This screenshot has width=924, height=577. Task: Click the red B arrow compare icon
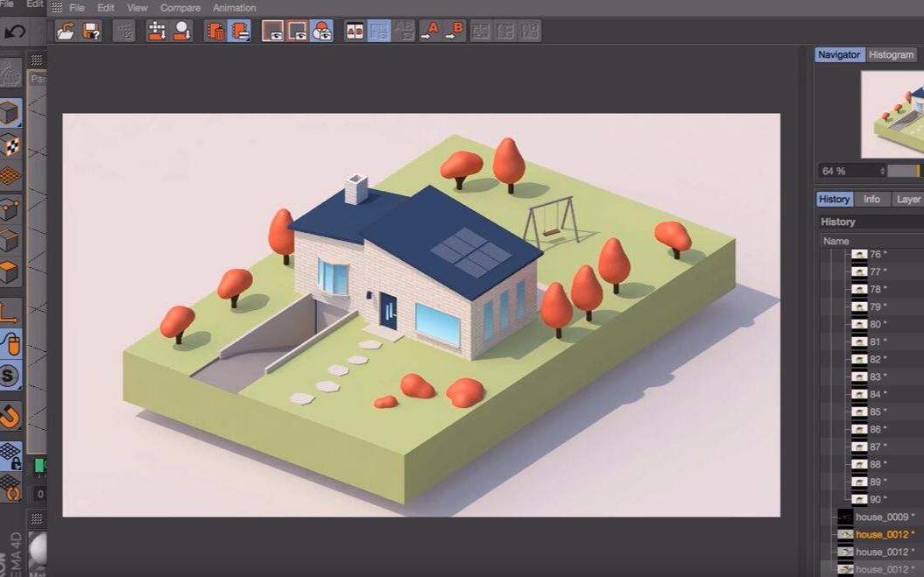[x=455, y=32]
